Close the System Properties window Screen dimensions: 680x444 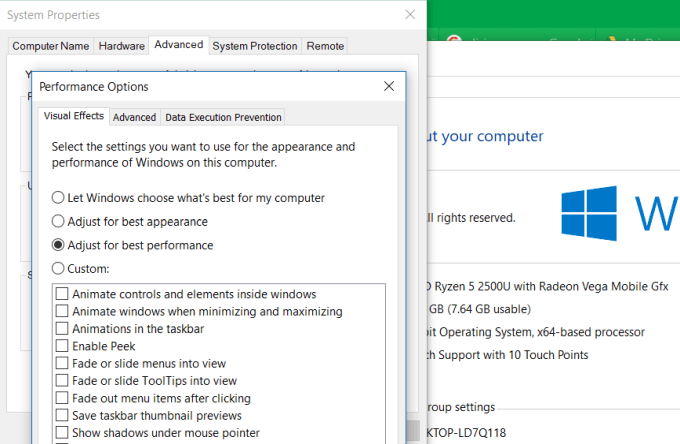click(409, 15)
